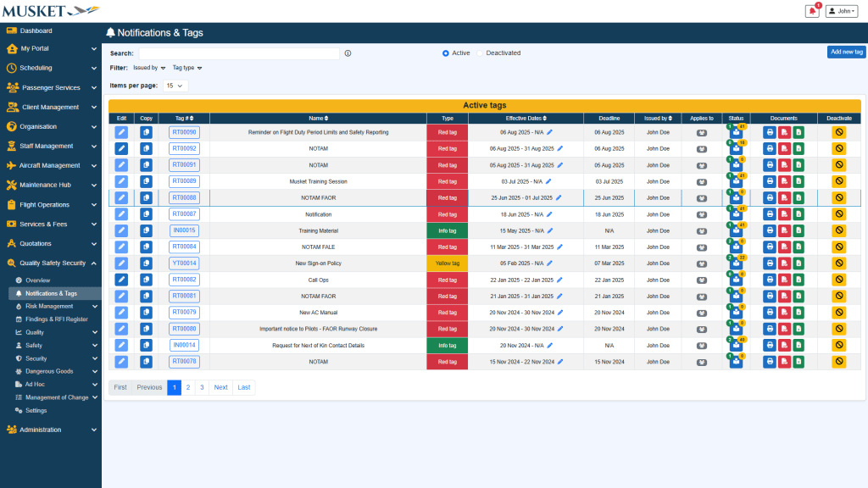Copy the RT00092 NOTAM tag
Viewport: 868px width, 488px height.
[x=146, y=148]
